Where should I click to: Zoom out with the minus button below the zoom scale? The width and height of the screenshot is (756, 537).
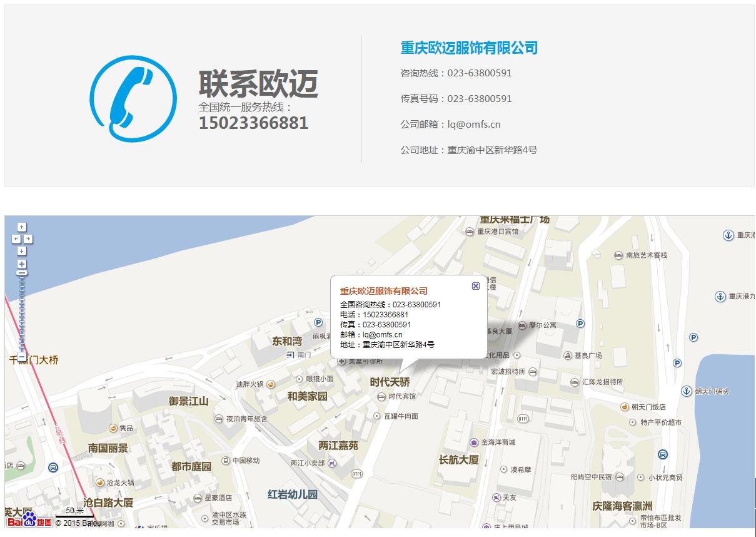(x=22, y=357)
